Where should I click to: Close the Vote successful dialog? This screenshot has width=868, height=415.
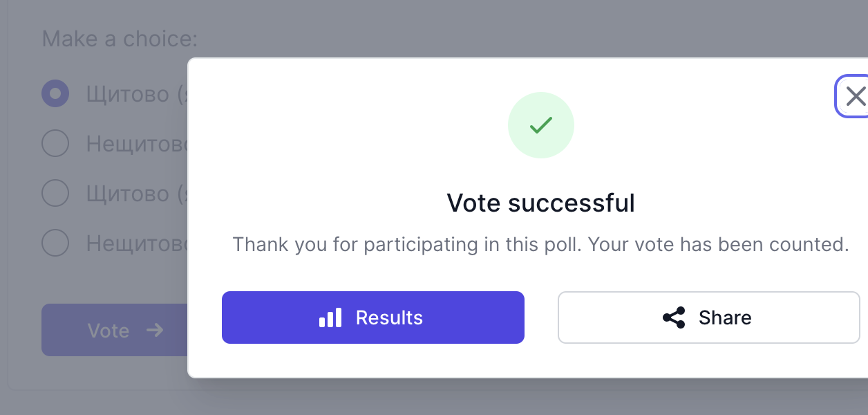click(x=855, y=96)
